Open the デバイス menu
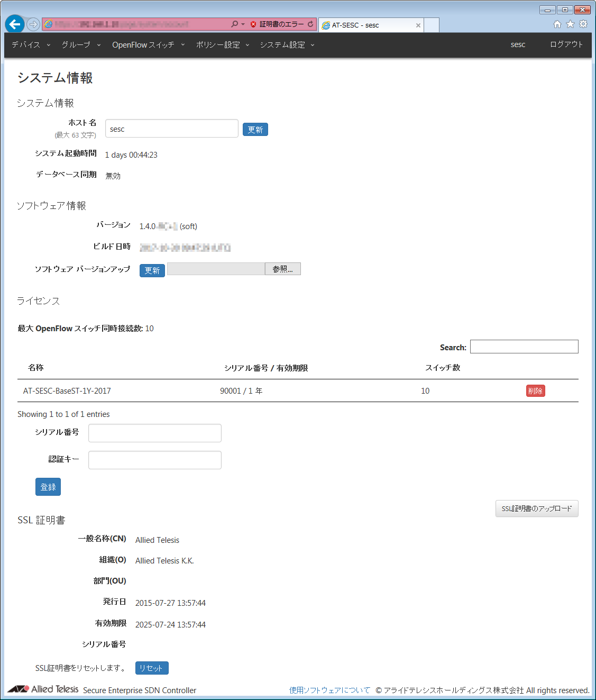 tap(31, 45)
